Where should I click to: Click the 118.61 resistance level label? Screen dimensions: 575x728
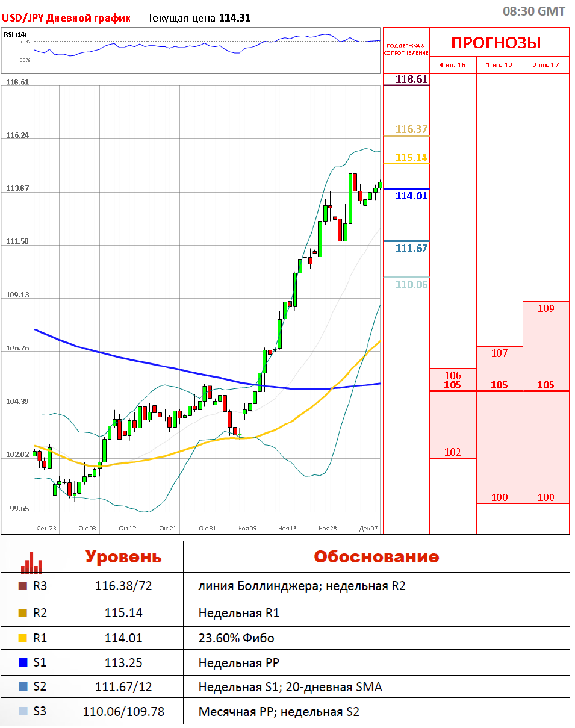(x=411, y=79)
